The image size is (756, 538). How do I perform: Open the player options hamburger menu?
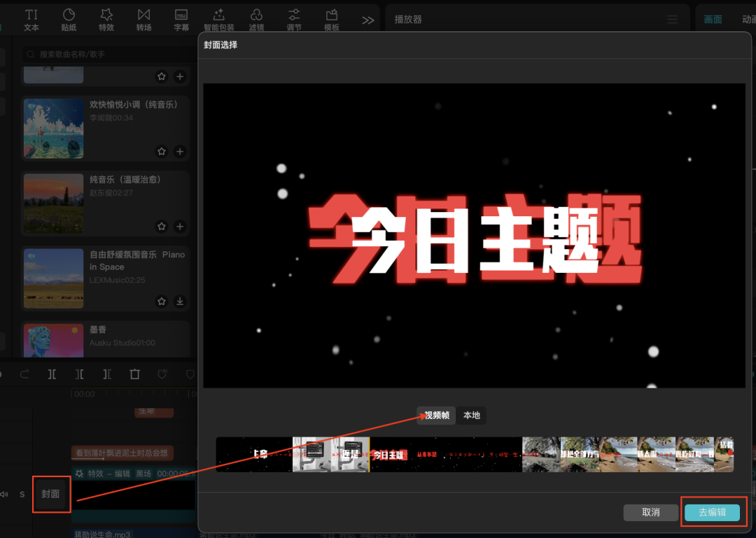pyautogui.click(x=672, y=19)
